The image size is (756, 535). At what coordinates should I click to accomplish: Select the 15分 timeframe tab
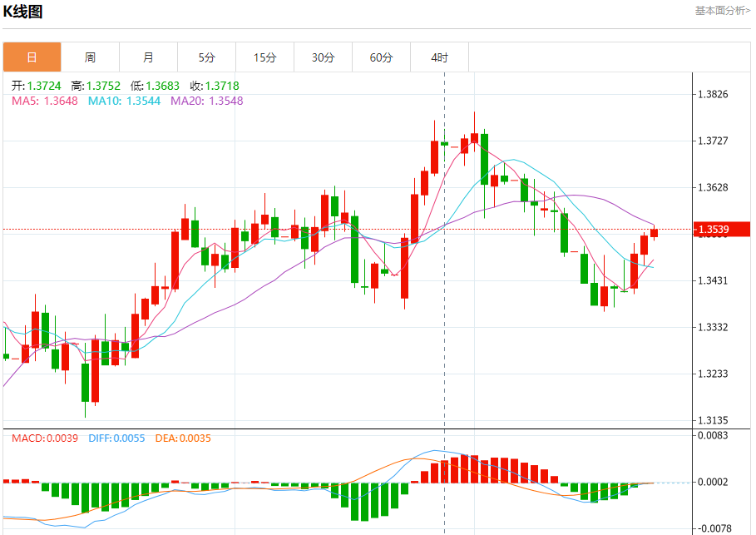[264, 57]
